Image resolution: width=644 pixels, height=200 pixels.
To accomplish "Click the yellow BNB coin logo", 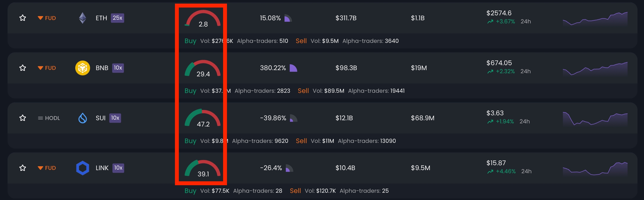I will (x=82, y=68).
